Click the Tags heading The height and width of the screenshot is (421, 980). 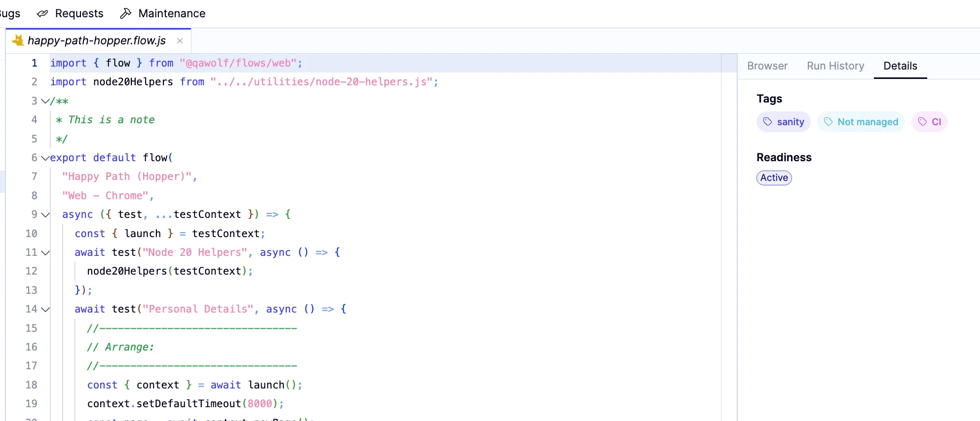point(769,99)
